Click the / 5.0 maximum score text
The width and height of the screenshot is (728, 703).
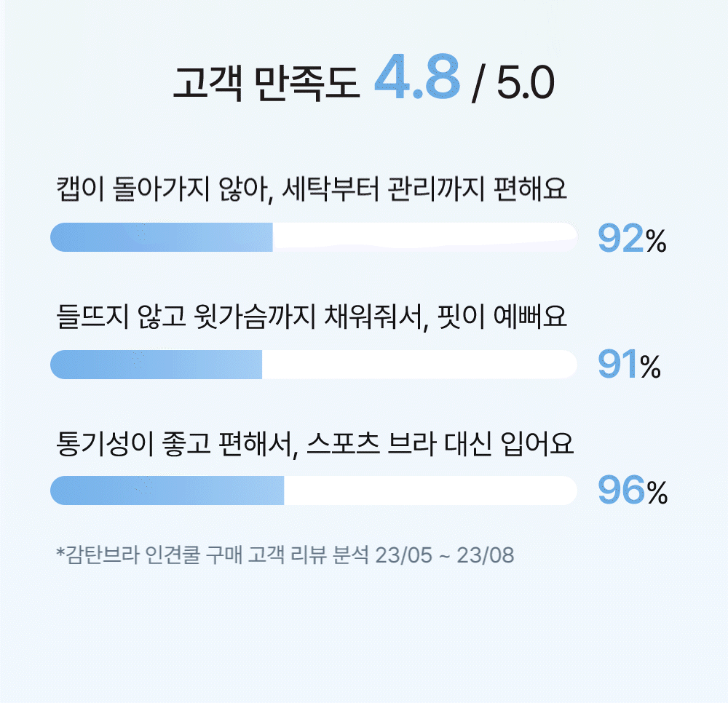point(513,84)
